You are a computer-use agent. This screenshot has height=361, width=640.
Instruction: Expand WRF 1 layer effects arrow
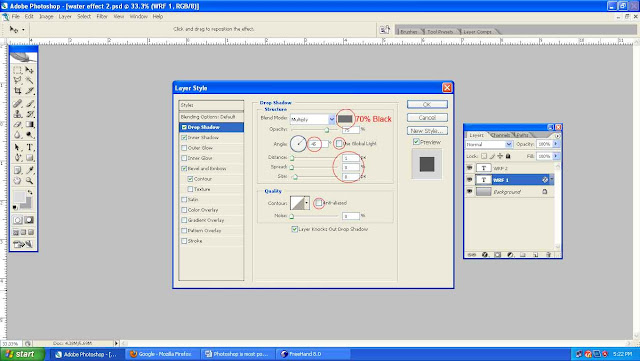click(551, 179)
